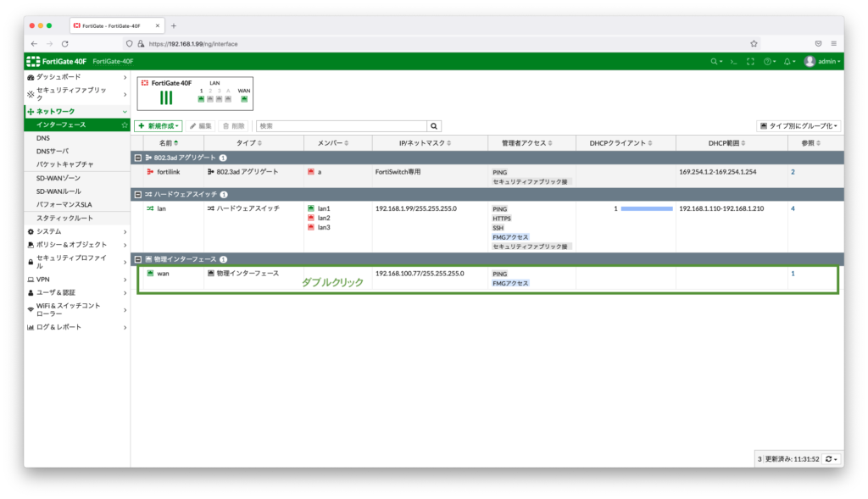Screen dimensions: 868x499
Task: Run search with the magnifier button
Action: [434, 126]
